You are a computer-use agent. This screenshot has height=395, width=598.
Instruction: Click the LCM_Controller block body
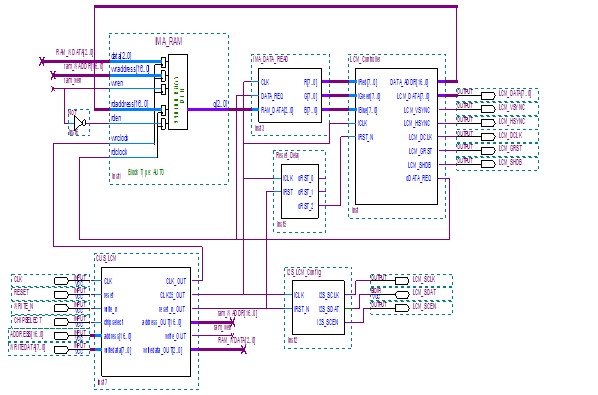pyautogui.click(x=396, y=136)
